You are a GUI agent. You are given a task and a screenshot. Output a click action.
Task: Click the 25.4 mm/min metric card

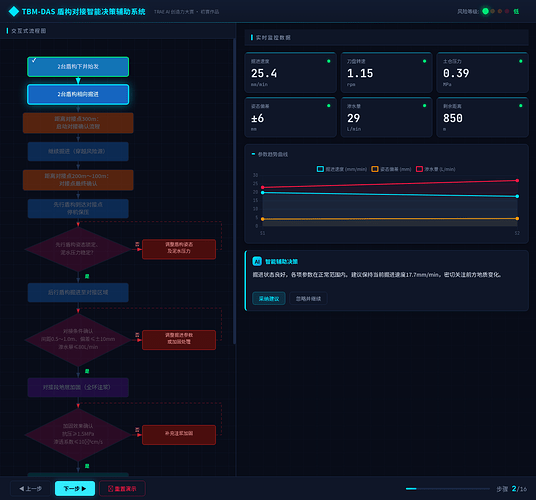click(291, 72)
